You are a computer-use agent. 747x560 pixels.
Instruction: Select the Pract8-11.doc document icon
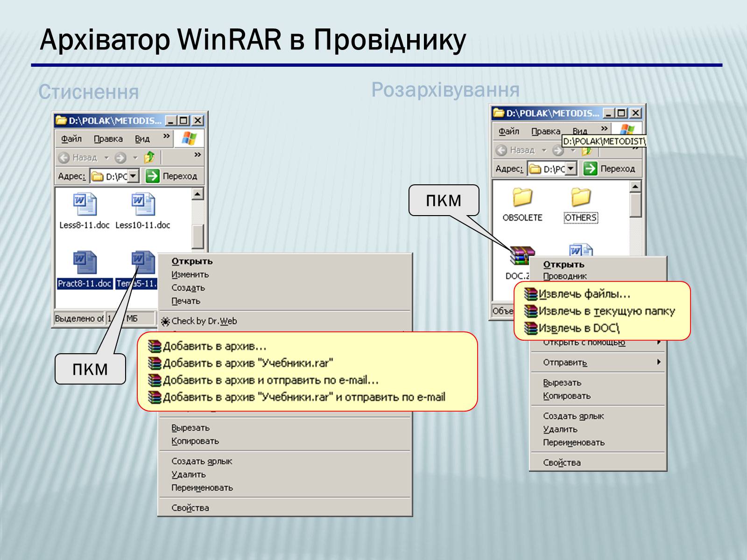[85, 263]
